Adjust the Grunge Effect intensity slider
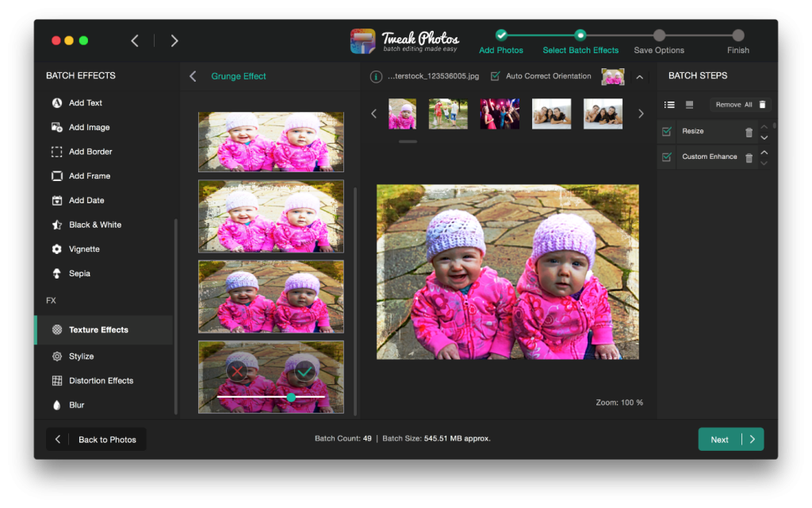812x508 pixels. click(x=292, y=397)
